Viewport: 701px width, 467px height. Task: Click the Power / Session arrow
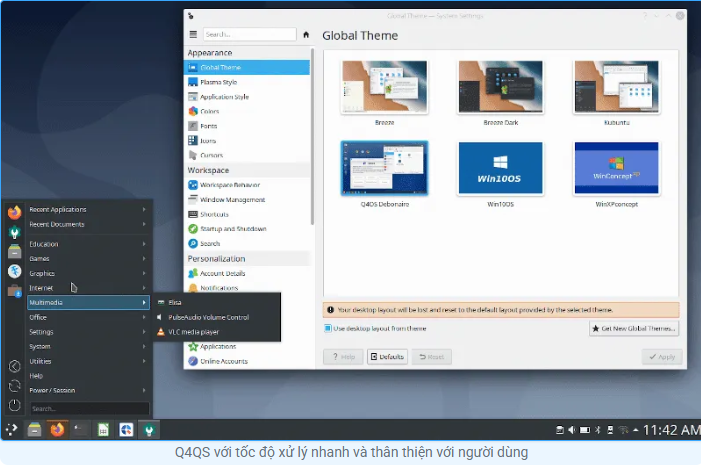pos(144,390)
